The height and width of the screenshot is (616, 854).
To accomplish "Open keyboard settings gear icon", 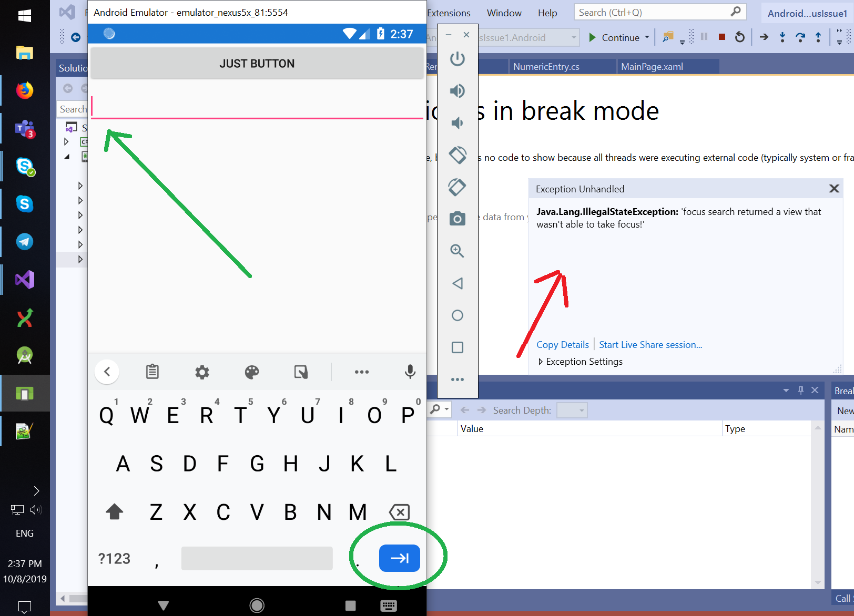I will (202, 372).
